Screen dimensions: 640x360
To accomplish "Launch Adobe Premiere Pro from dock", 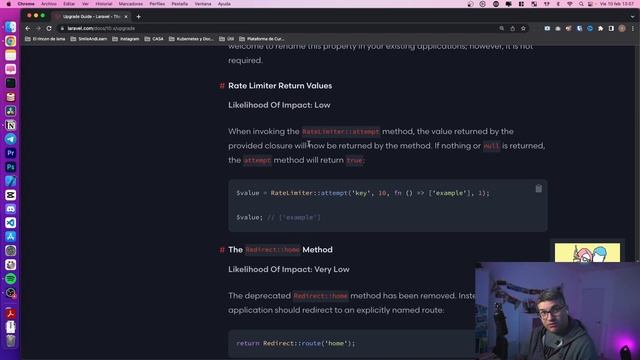I will tap(11, 153).
